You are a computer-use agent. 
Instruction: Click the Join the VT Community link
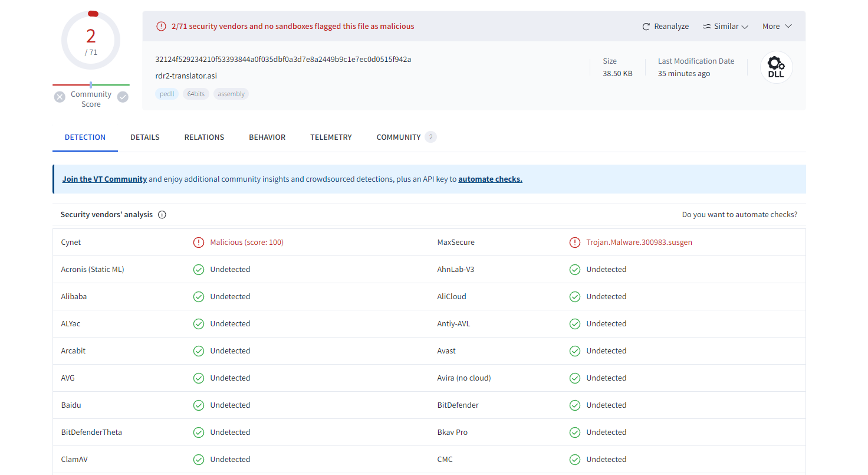[104, 179]
